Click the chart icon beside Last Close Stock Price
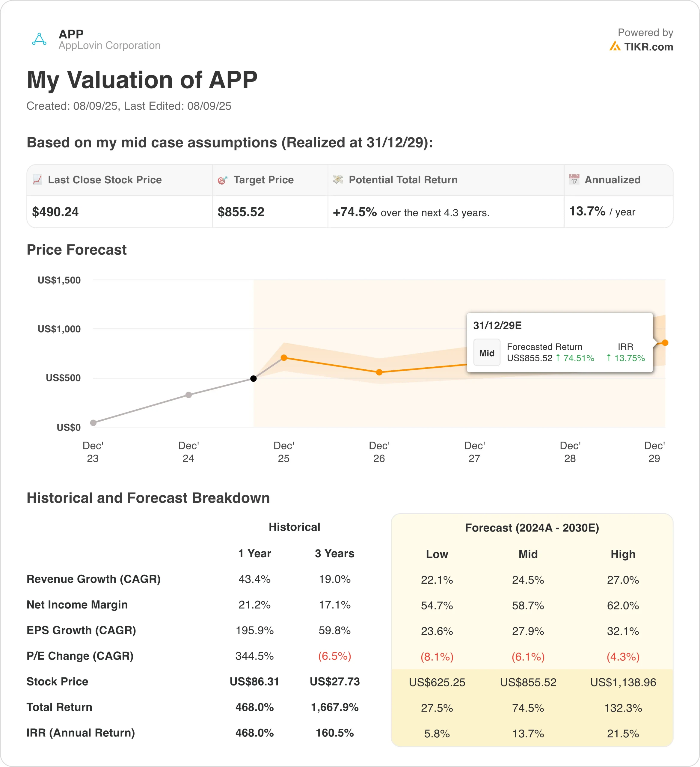 coord(37,179)
